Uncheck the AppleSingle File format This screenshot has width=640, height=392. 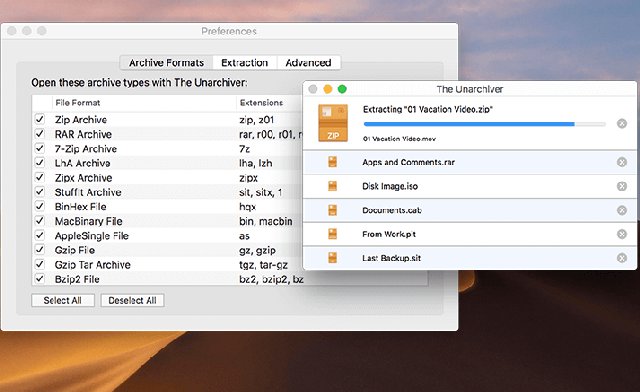40,235
